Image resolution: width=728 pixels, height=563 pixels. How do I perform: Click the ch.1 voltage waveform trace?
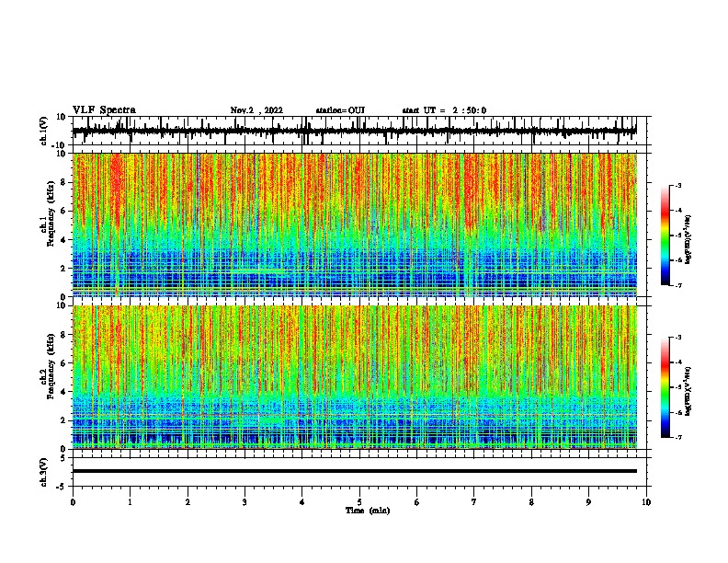pyautogui.click(x=354, y=131)
